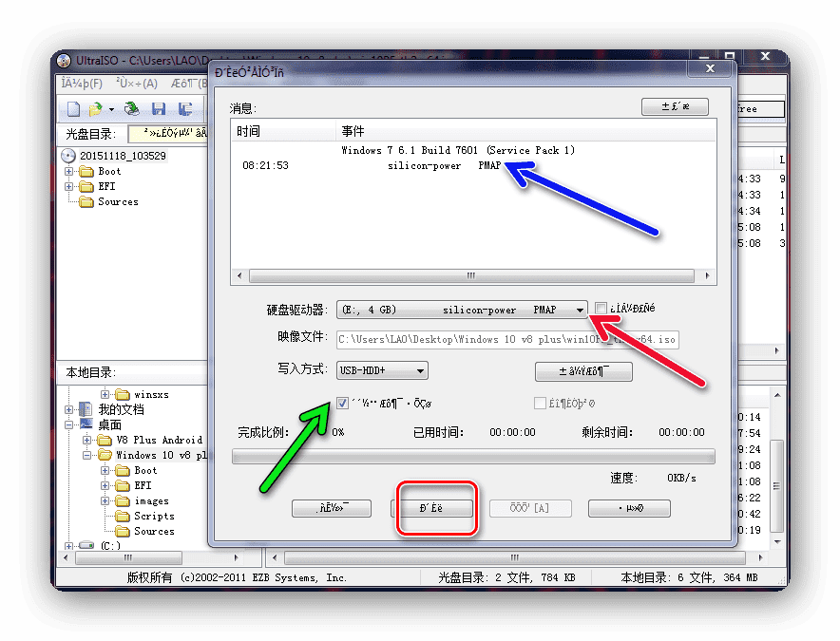Image resolution: width=840 pixels, height=641 pixels.
Task: Select the winsxs folder icon
Action: click(123, 395)
